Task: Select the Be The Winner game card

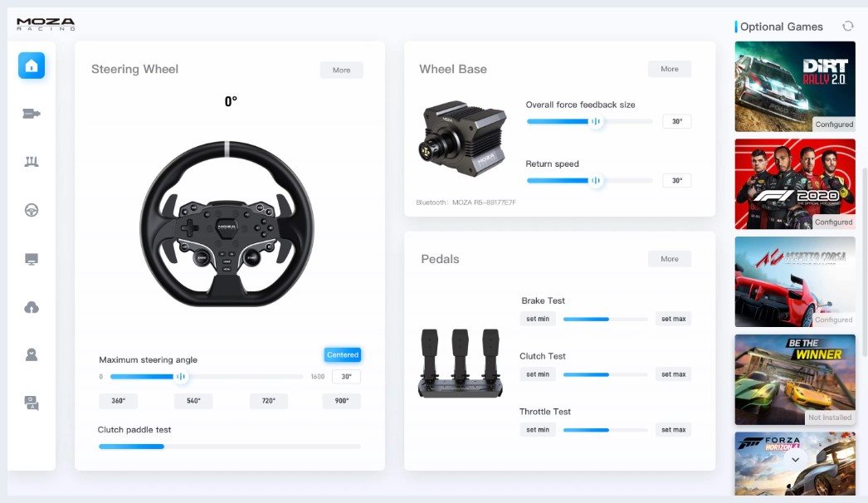Action: click(x=795, y=379)
